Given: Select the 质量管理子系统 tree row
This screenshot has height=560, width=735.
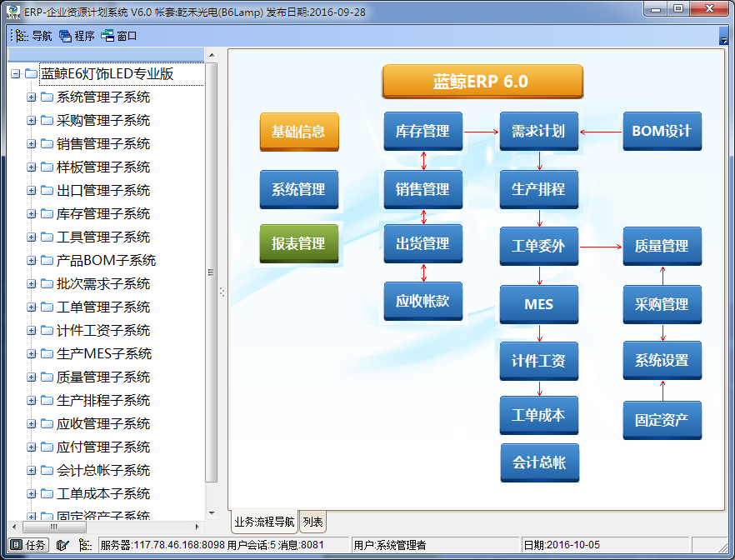Looking at the screenshot, I should point(103,377).
